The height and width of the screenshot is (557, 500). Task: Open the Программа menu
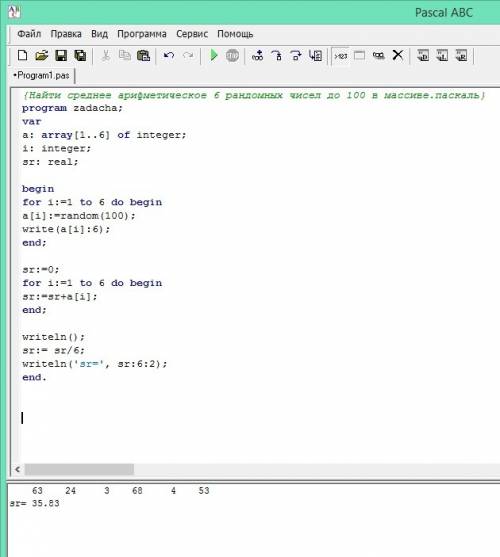tap(142, 34)
